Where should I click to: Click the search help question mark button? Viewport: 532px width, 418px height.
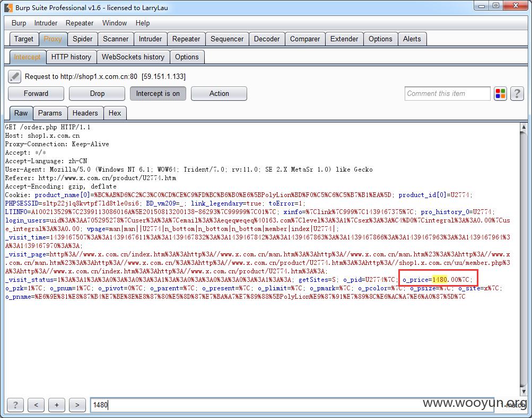pos(15,405)
